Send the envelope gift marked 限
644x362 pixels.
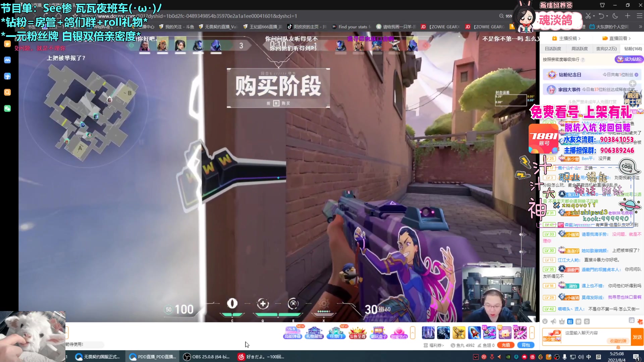pos(505,333)
